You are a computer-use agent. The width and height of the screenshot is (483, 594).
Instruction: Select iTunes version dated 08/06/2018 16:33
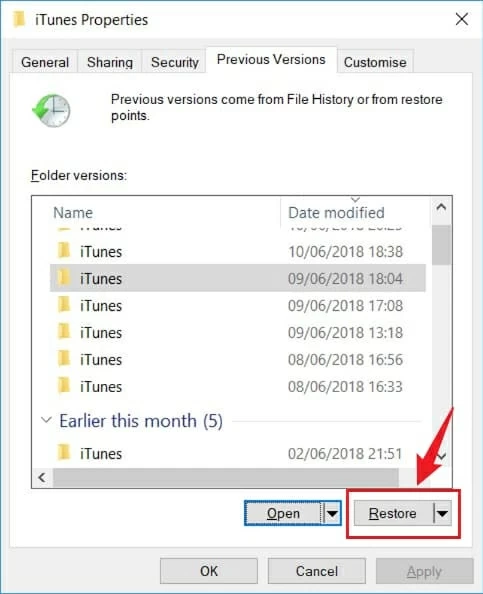pyautogui.click(x=238, y=386)
